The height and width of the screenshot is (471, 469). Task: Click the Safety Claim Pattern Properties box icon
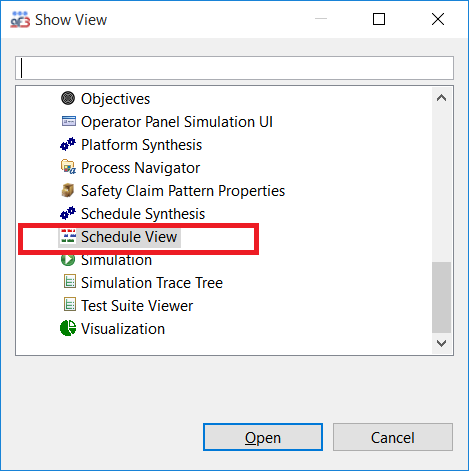pyautogui.click(x=68, y=190)
